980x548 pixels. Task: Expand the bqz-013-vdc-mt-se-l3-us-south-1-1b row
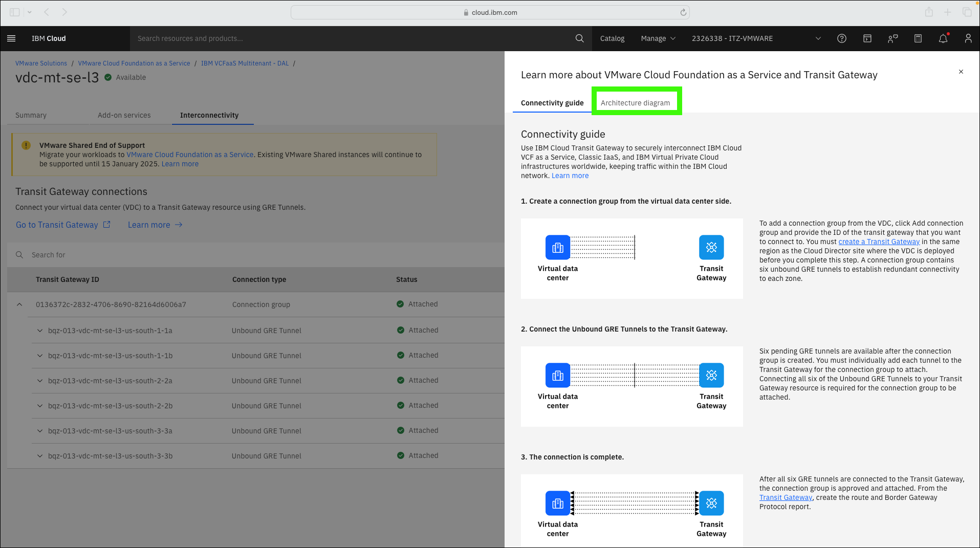[x=39, y=356]
